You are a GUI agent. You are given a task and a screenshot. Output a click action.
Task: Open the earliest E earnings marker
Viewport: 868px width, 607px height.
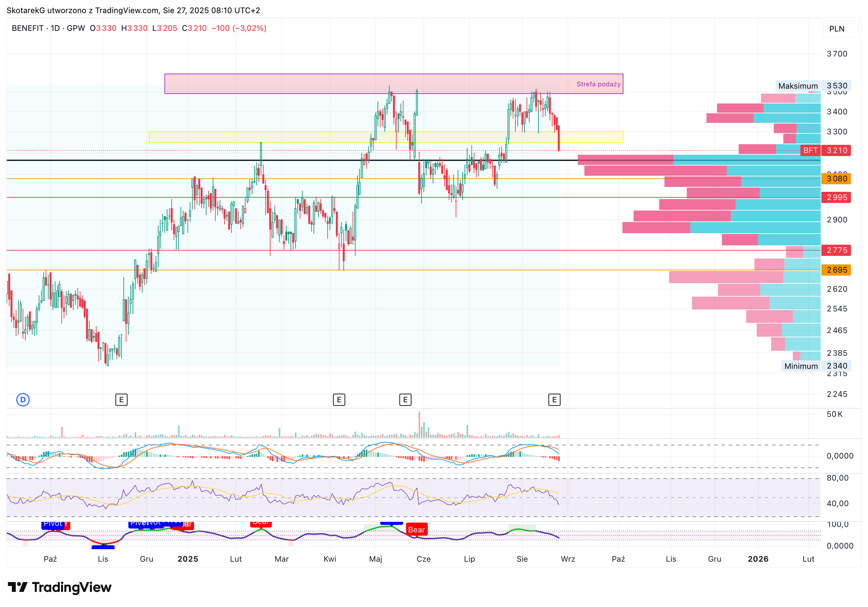pyautogui.click(x=121, y=400)
